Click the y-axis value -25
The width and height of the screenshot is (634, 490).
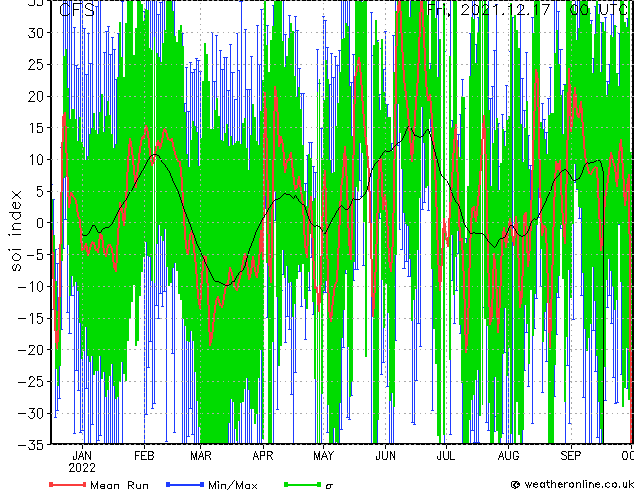31,381
